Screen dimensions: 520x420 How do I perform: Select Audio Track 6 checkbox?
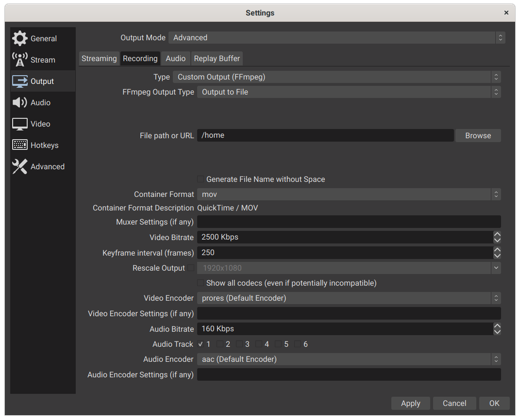click(298, 344)
